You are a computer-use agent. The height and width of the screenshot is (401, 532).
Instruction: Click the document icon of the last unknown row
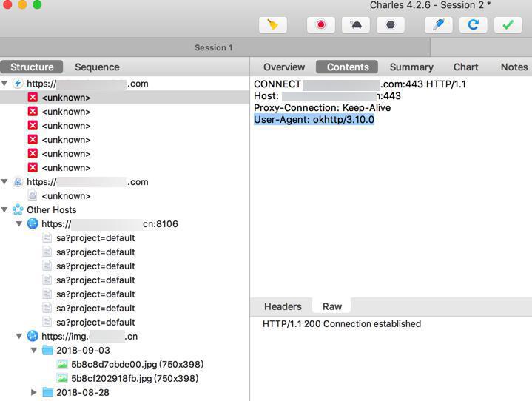[33, 196]
